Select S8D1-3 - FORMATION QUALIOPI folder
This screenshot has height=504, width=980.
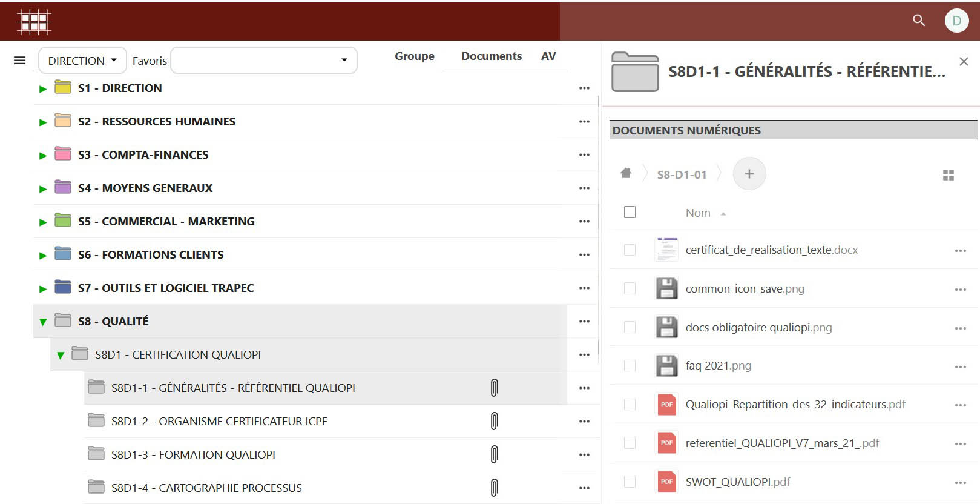tap(193, 454)
